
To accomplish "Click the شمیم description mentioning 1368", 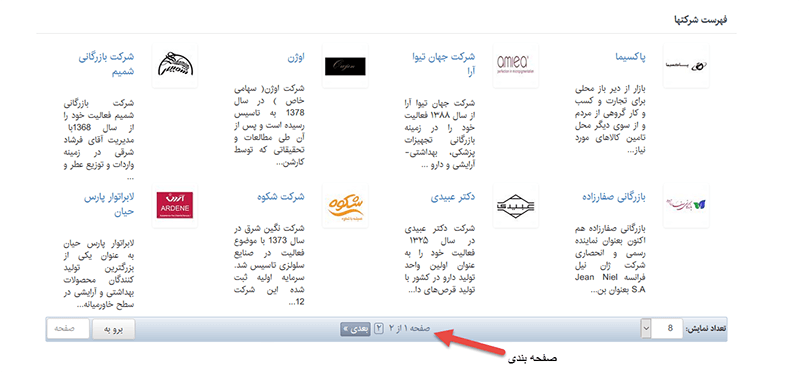I will (99, 139).
